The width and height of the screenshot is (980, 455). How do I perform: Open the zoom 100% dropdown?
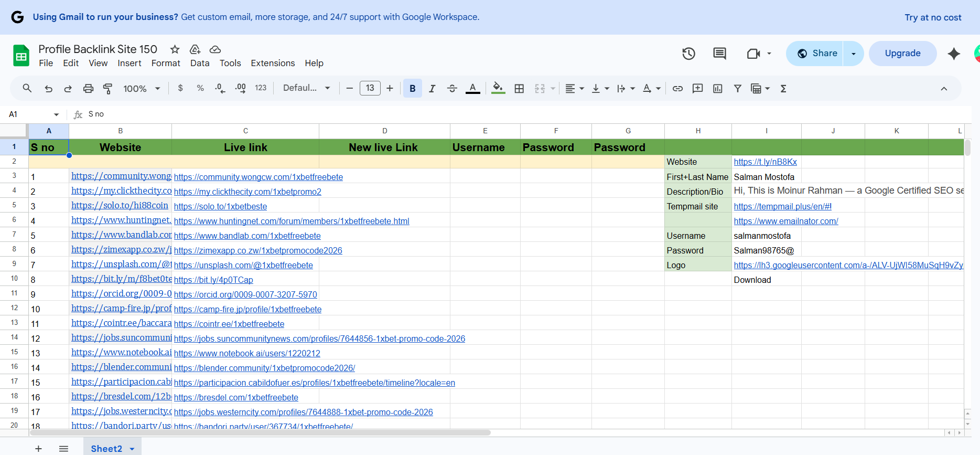[x=142, y=89]
